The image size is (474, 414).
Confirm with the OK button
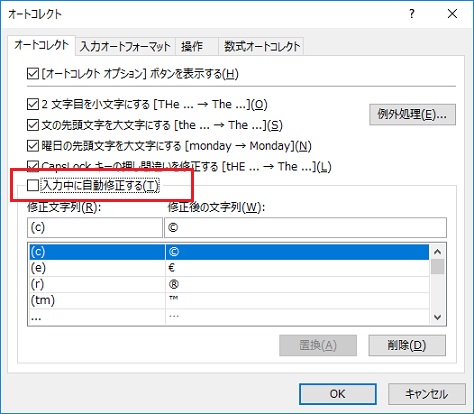click(x=338, y=394)
